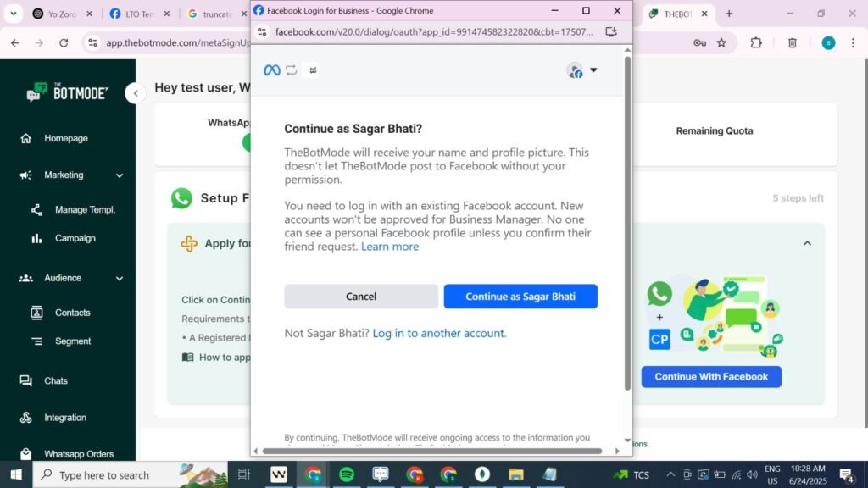Open Chrome password manager key icon
Screen dimensions: 868x488
tap(699, 42)
